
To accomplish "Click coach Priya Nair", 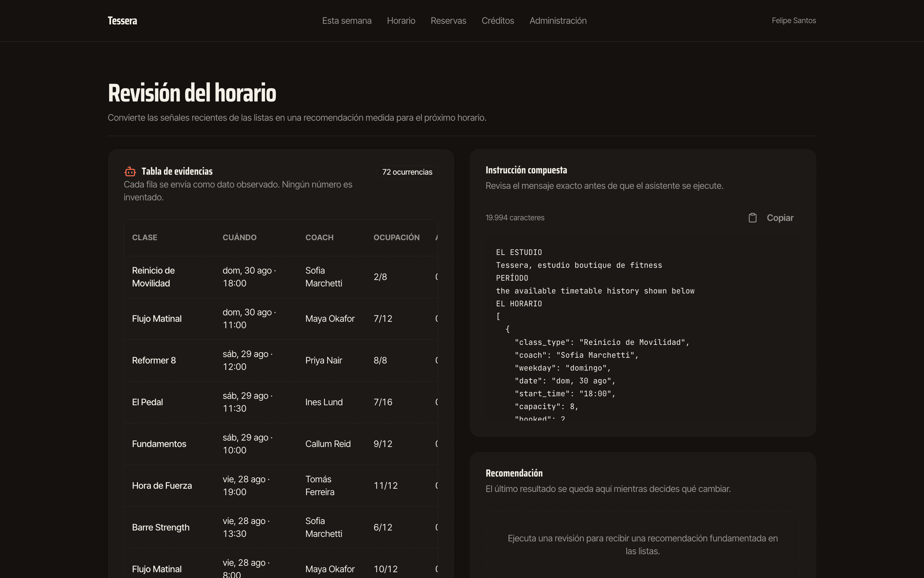I will (x=324, y=361).
